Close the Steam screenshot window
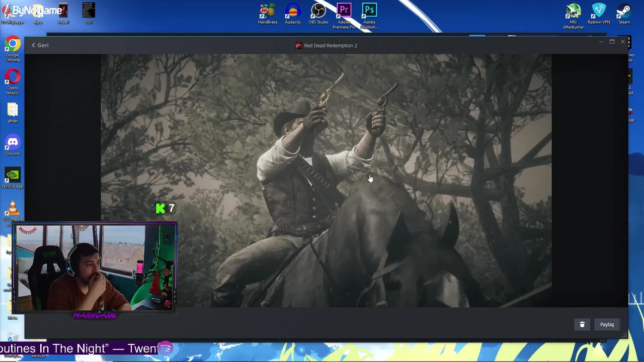This screenshot has height=362, width=644. click(x=623, y=42)
